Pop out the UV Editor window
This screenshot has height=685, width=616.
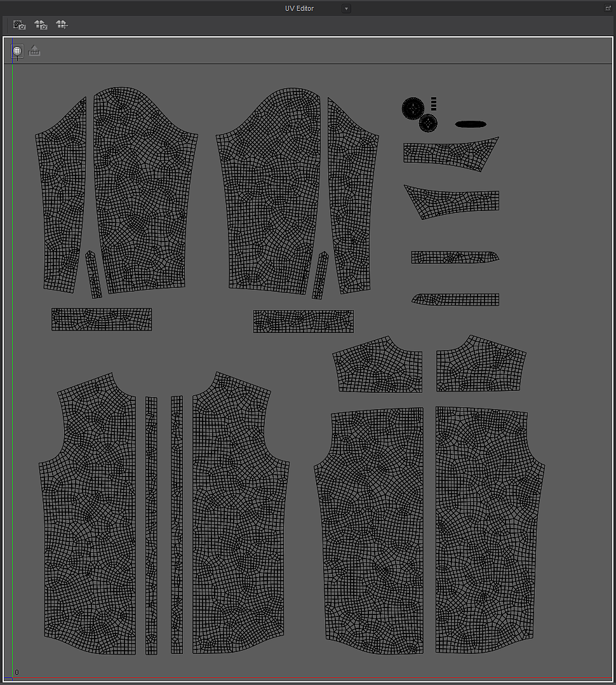click(608, 8)
